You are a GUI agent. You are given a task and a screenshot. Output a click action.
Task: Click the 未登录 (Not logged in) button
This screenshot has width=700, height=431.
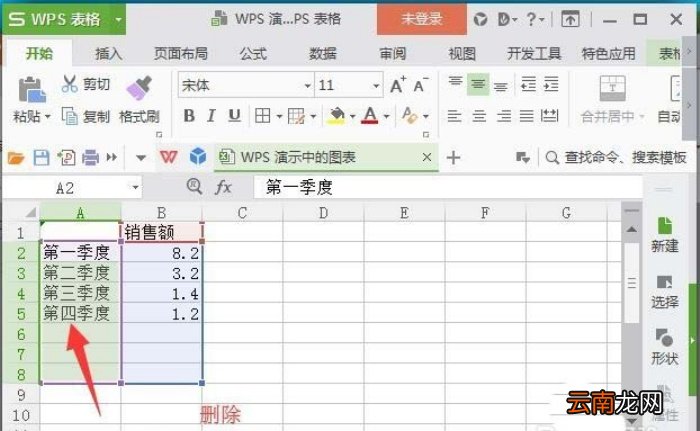click(x=422, y=19)
